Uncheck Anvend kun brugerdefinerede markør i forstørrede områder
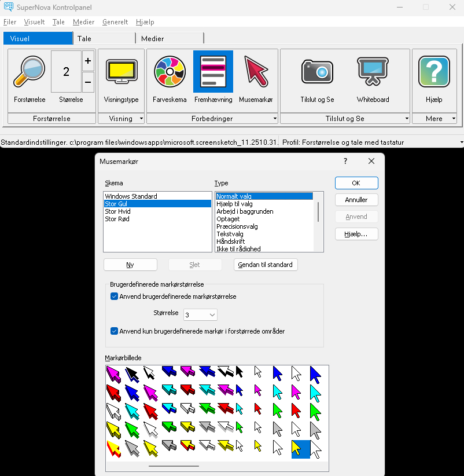Viewport: 464px width, 476px height. click(x=114, y=331)
